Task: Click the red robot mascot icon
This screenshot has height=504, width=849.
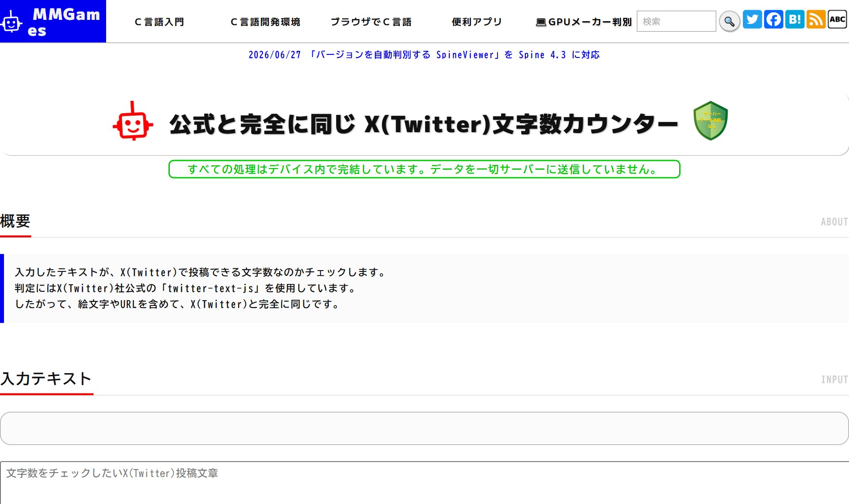Action: (133, 121)
